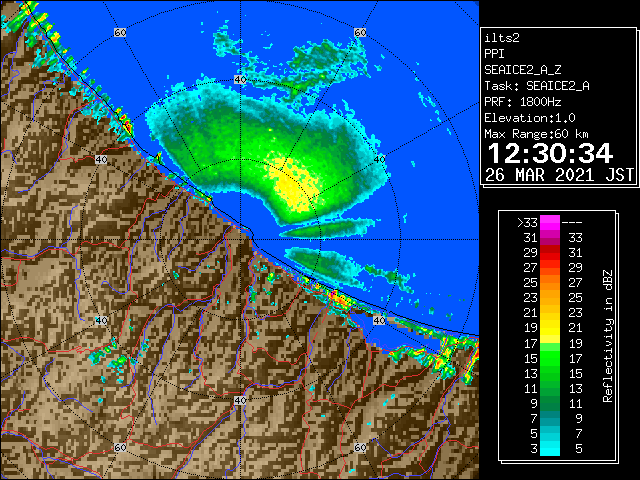Viewport: 640px width, 480px height.
Task: Click the lone "3" lower-bound legend value
Action: 534,449
